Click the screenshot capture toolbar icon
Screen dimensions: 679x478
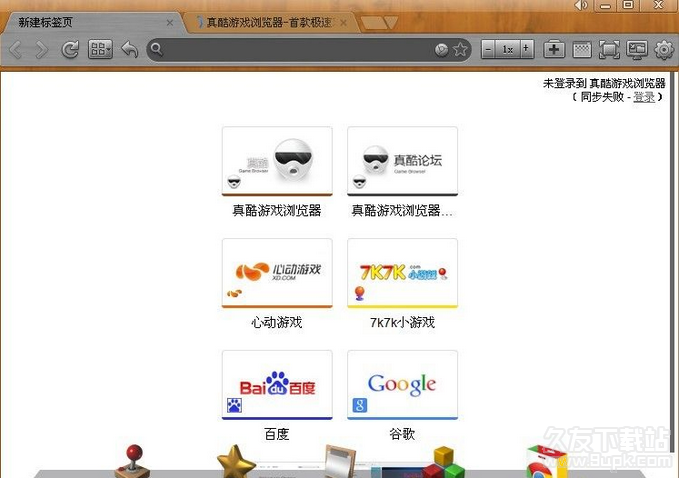coord(582,49)
